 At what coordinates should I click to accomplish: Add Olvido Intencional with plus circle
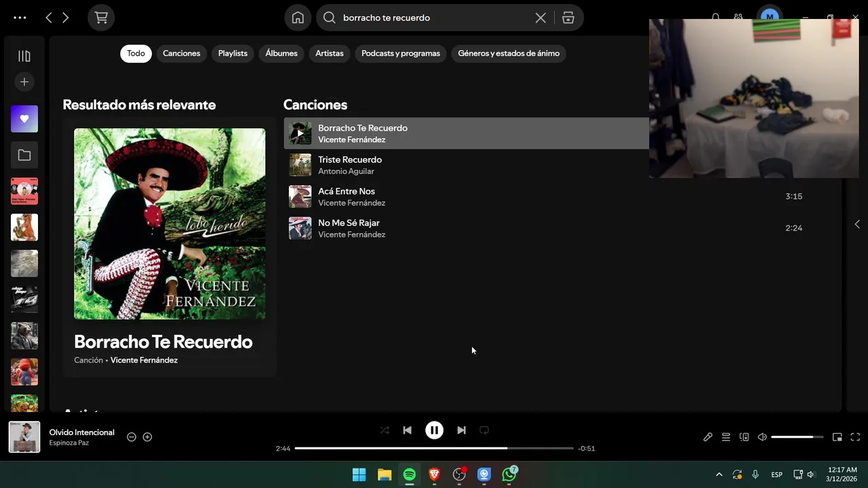(147, 437)
